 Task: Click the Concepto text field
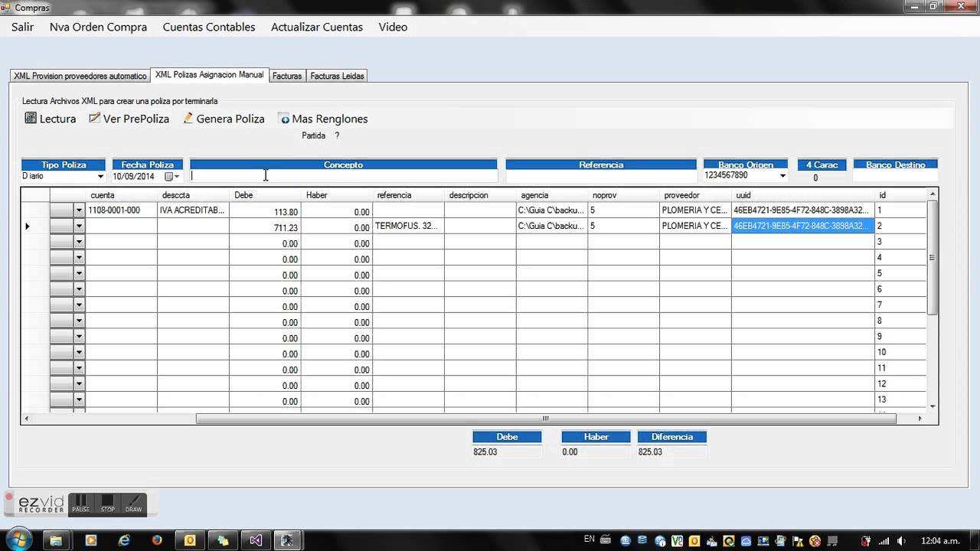click(344, 176)
